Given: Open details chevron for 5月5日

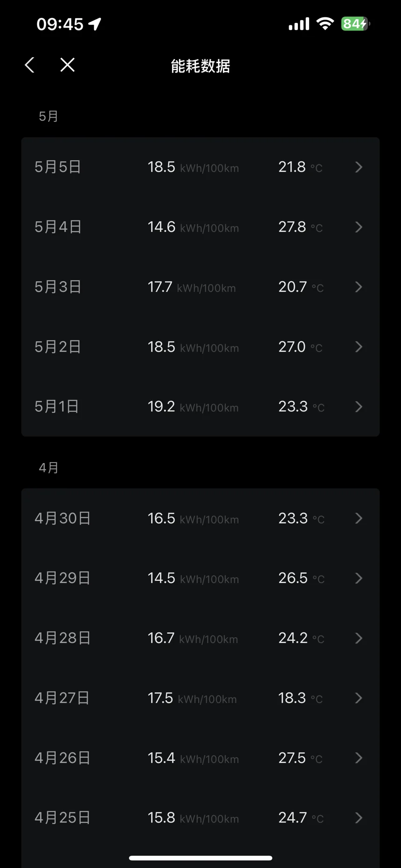Looking at the screenshot, I should coord(359,167).
